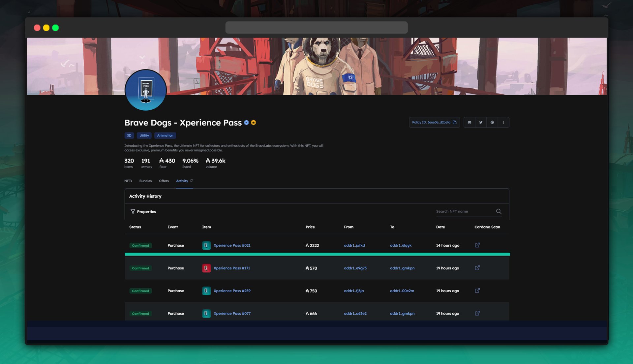The width and height of the screenshot is (633, 364).
Task: Refresh the Activity tab icon
Action: pos(192,181)
